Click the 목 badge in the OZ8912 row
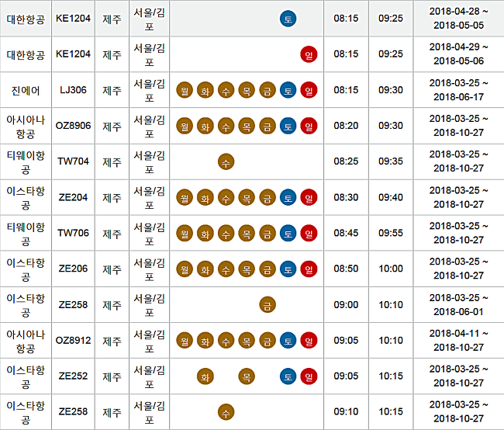Screen dimensions: 504x430 pos(247,341)
